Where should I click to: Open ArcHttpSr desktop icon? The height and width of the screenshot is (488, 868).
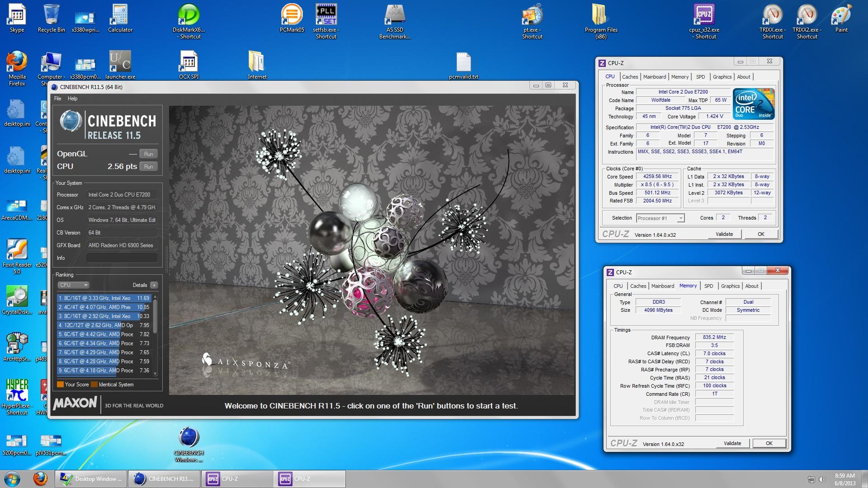click(x=17, y=347)
